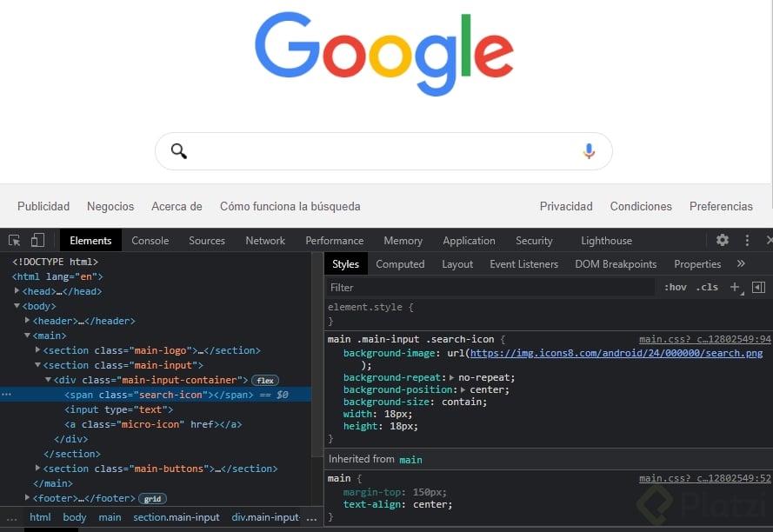Collapse section main-input node

[38, 365]
